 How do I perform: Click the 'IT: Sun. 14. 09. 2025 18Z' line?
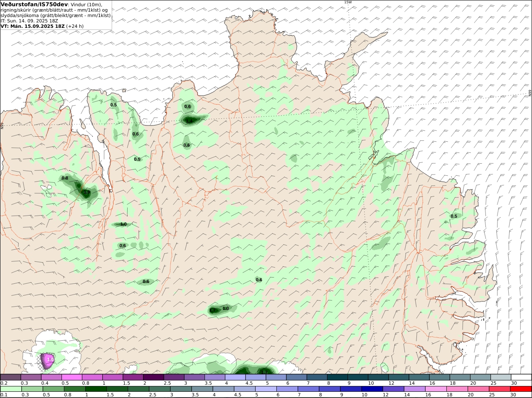30,21
